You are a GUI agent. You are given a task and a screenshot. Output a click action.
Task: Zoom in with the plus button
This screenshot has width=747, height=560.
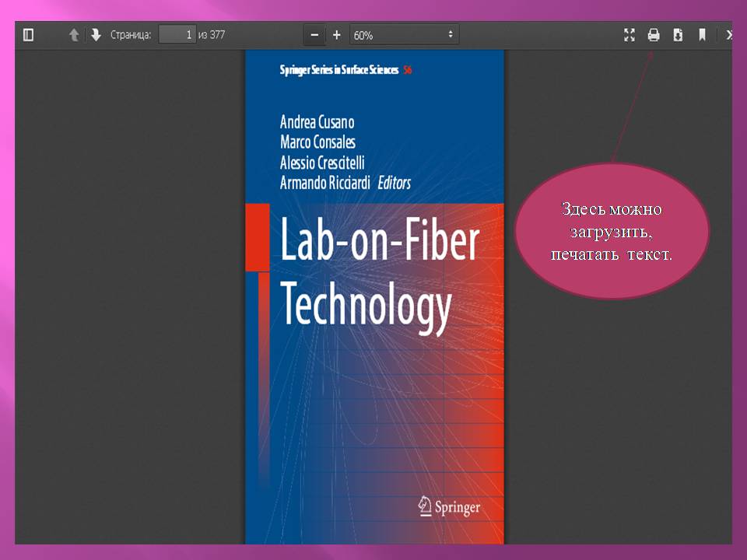[337, 35]
